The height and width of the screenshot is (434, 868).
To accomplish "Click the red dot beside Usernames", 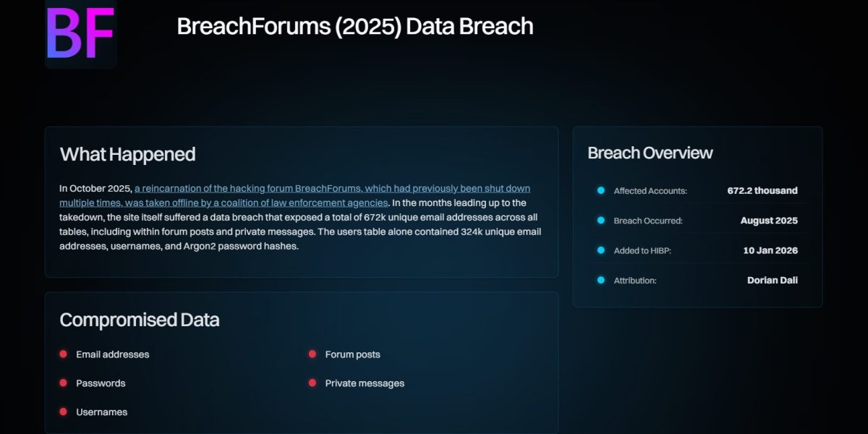I will coord(63,412).
